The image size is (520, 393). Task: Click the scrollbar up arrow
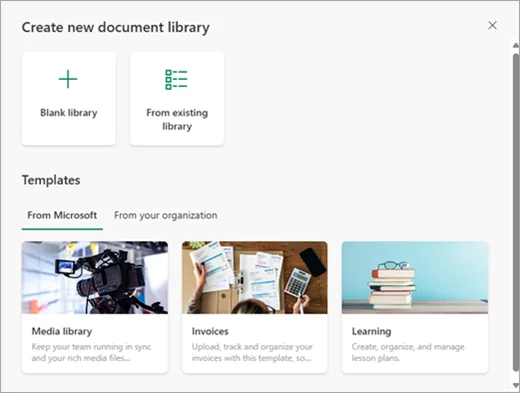pyautogui.click(x=516, y=45)
